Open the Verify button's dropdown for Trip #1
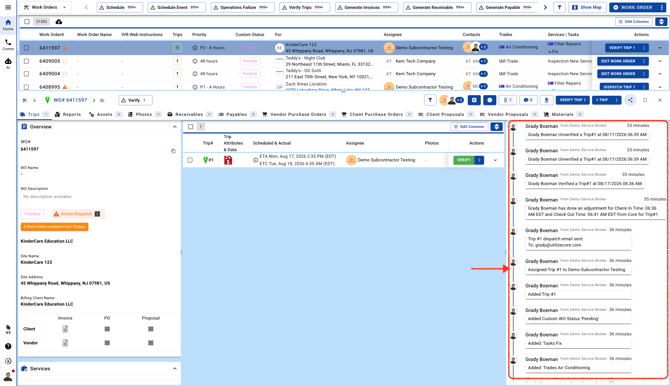Screen dimensions: 670x386 point(479,160)
